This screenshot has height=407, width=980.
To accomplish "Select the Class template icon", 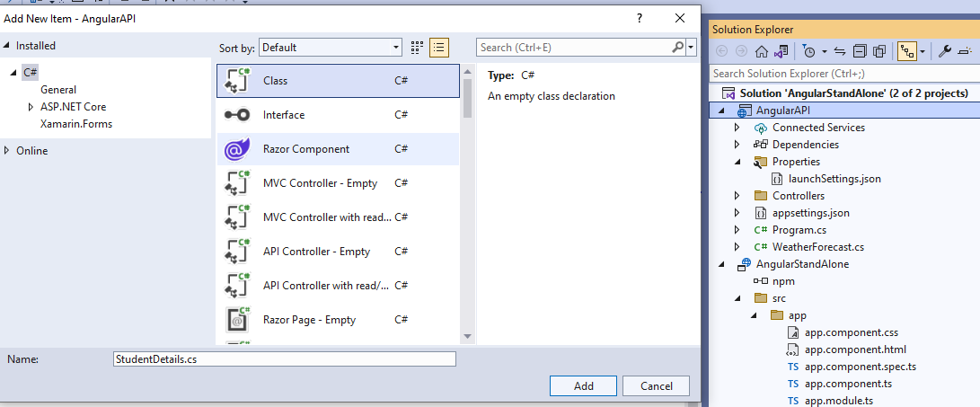I will point(237,81).
